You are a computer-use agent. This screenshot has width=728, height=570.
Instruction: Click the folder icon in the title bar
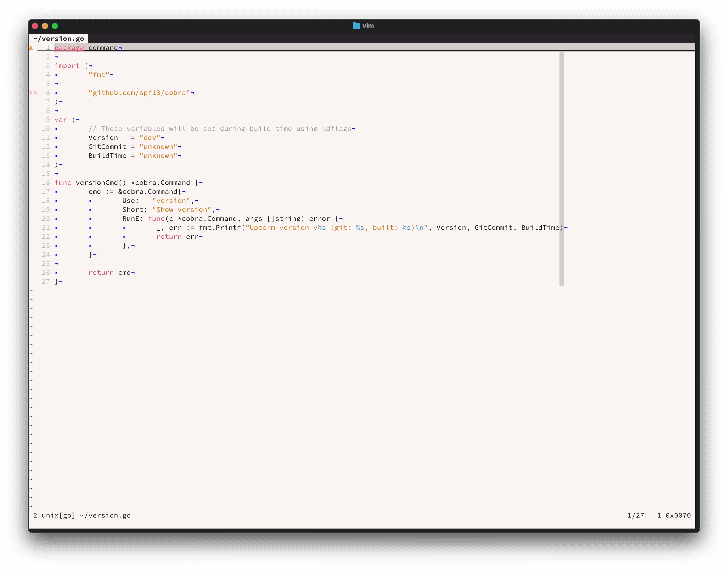[x=356, y=26]
